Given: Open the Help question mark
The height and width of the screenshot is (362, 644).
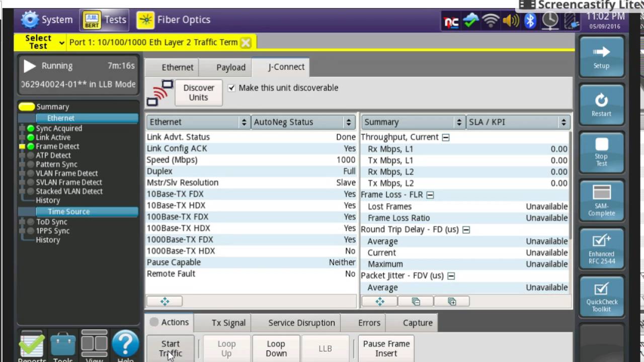Looking at the screenshot, I should pos(125,346).
